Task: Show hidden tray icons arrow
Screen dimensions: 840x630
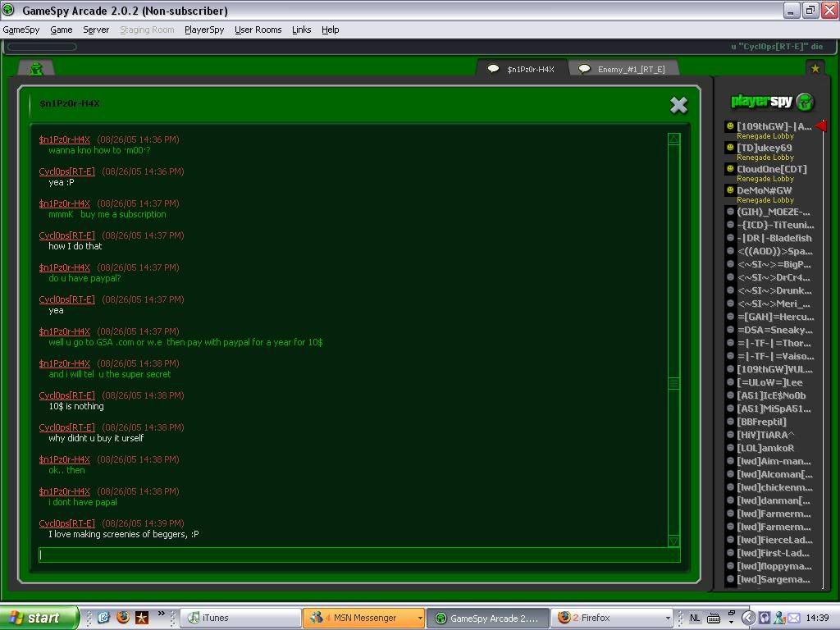Action: coord(748,618)
